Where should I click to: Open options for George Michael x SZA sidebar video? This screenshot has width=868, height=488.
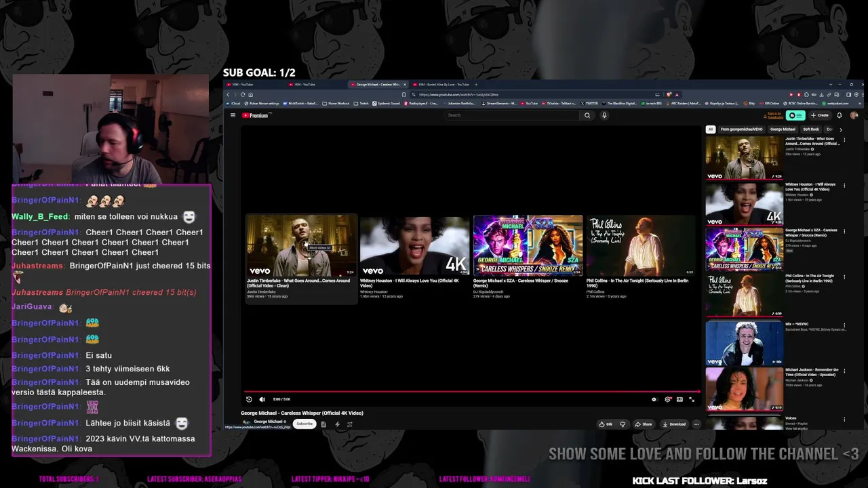pyautogui.click(x=844, y=232)
